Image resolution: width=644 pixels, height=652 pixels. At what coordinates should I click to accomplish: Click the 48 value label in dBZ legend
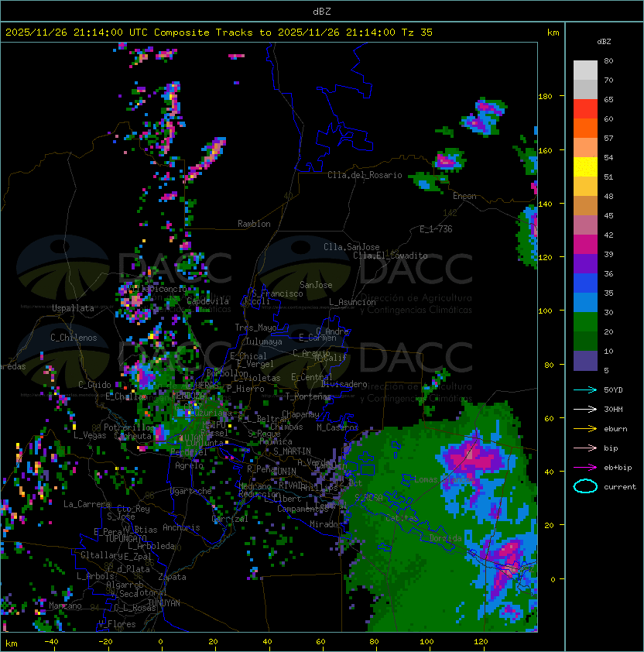608,196
